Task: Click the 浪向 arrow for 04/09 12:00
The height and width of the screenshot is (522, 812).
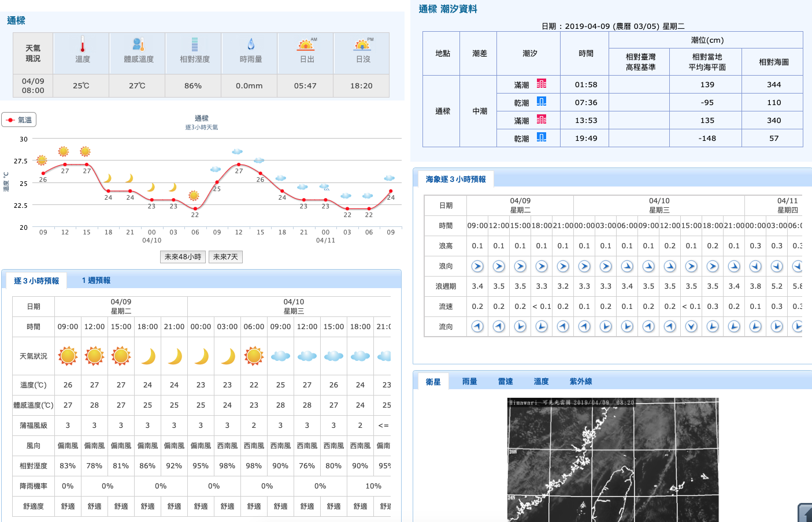Action: coord(499,266)
